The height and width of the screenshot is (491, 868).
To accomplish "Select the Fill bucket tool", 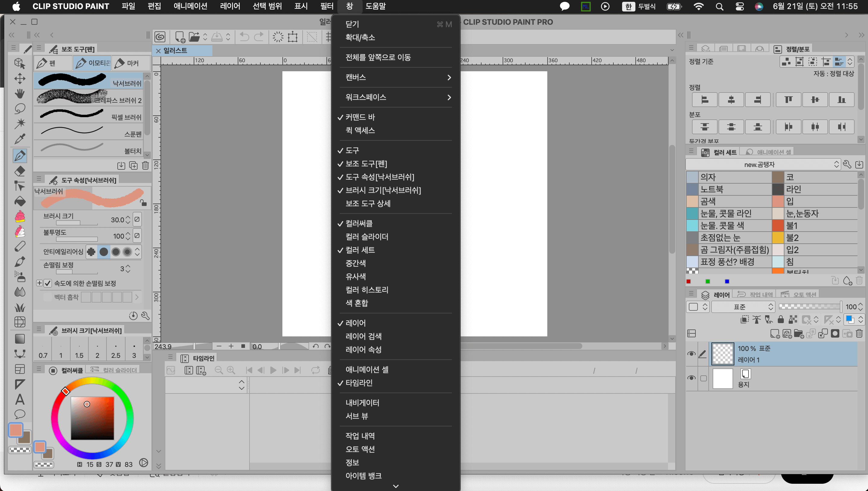I will pos(20,201).
